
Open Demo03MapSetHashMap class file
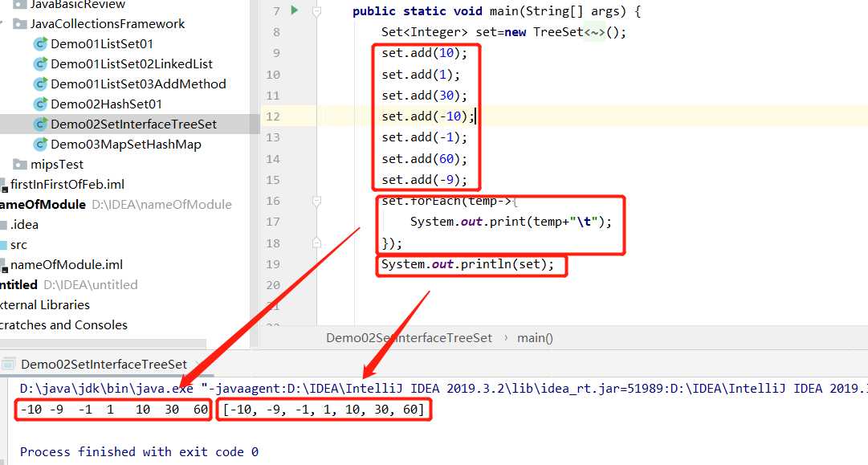click(126, 145)
